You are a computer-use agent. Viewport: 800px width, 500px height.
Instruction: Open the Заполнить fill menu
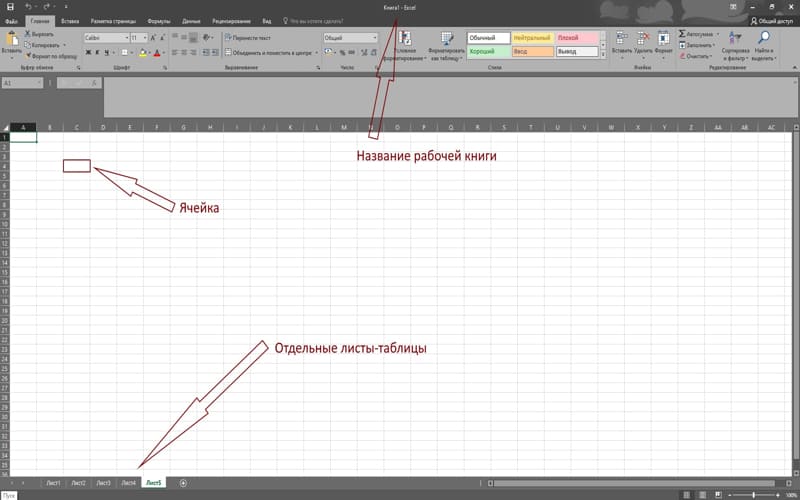pyautogui.click(x=697, y=45)
